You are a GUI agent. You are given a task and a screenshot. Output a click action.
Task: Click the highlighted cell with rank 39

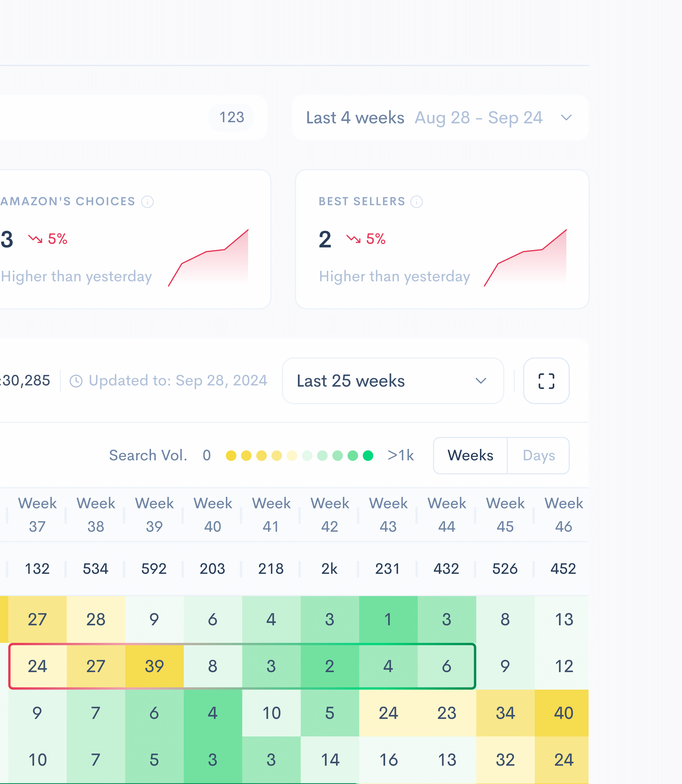154,666
